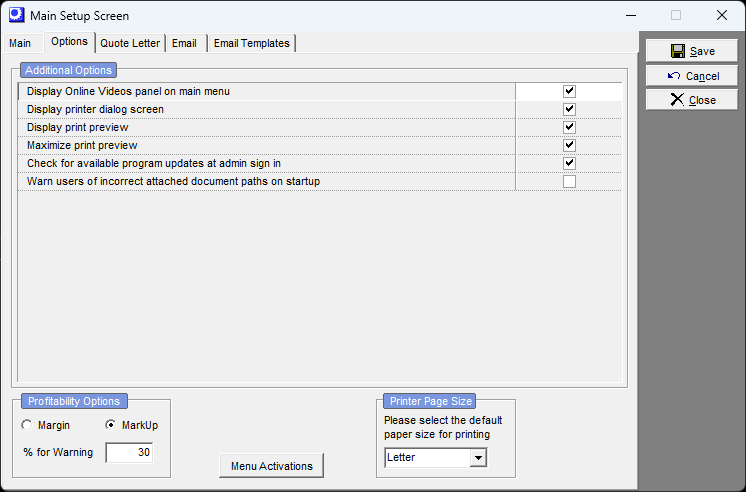Click the % for Warning input field
The height and width of the screenshot is (492, 746).
(x=129, y=453)
